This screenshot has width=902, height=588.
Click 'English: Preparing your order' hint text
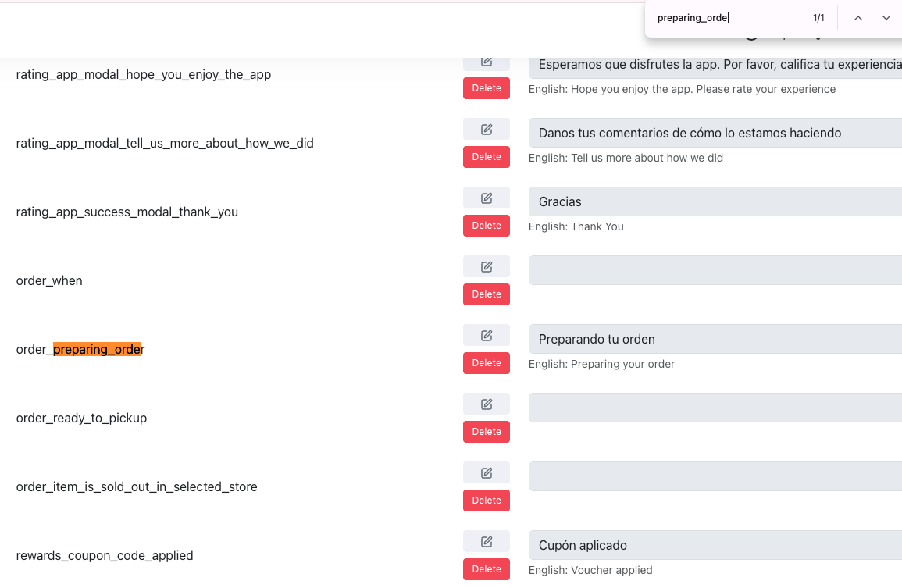click(601, 364)
